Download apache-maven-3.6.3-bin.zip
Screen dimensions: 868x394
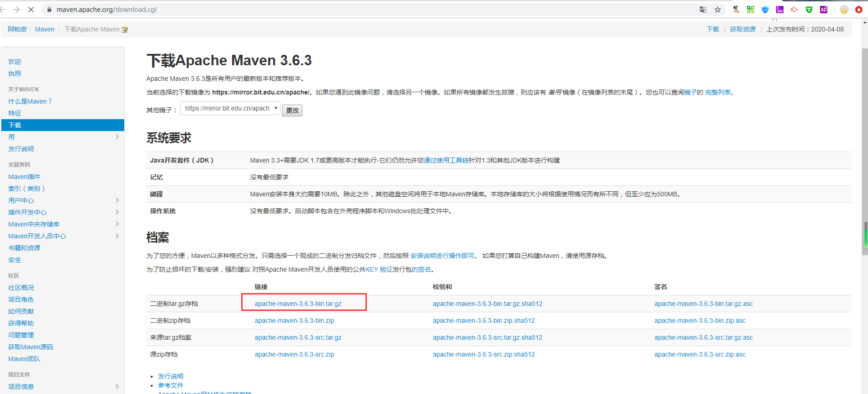[x=294, y=320]
